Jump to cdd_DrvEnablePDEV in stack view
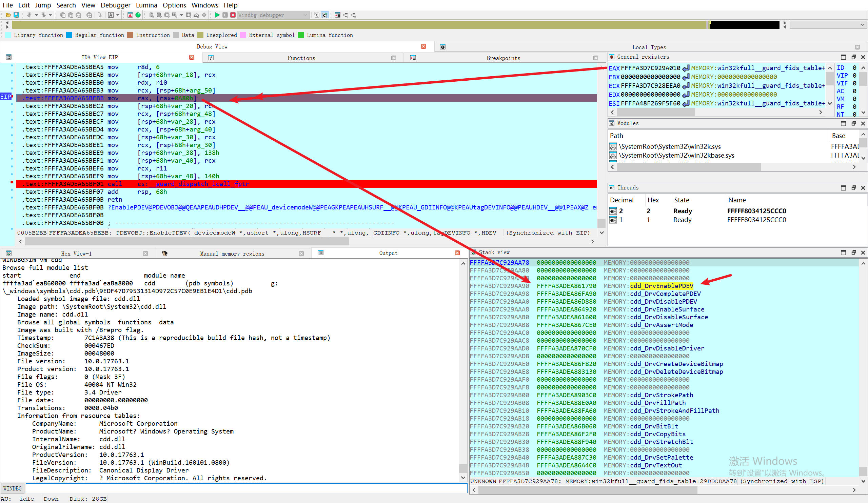Screen dimensions: 868x503 click(x=661, y=286)
